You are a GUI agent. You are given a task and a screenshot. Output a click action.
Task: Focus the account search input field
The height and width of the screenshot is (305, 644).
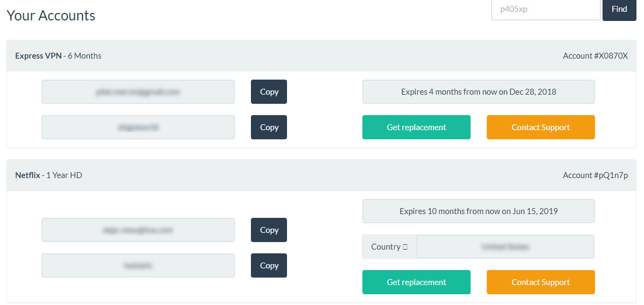(x=545, y=10)
